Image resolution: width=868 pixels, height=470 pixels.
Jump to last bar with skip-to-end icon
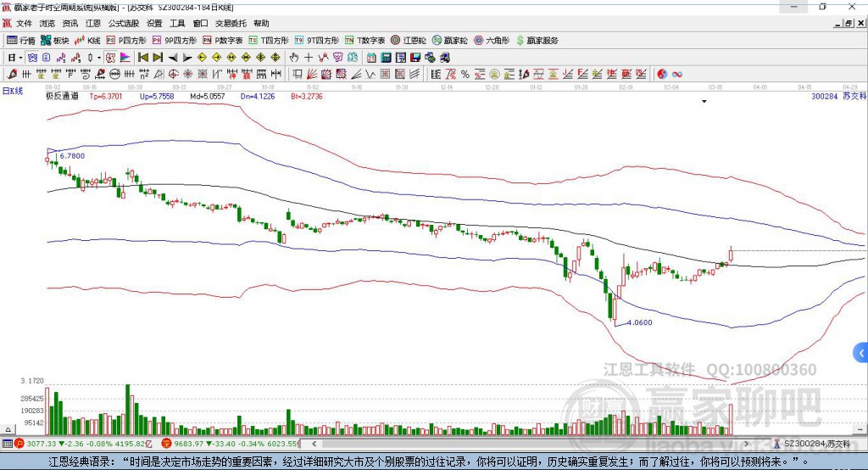coord(158,58)
